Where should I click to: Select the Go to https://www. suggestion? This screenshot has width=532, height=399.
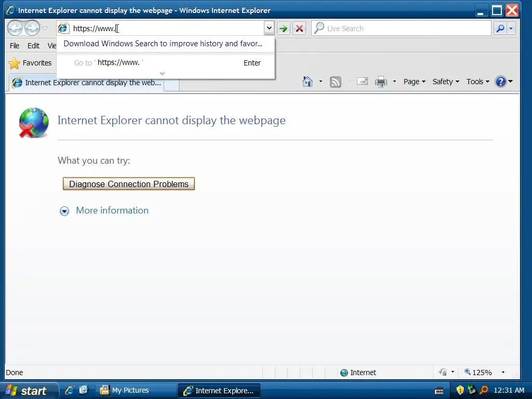(x=166, y=63)
